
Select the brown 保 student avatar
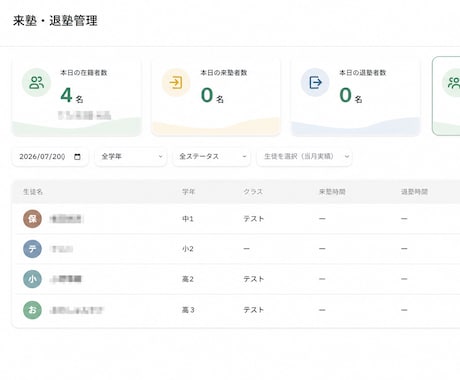coord(32,219)
